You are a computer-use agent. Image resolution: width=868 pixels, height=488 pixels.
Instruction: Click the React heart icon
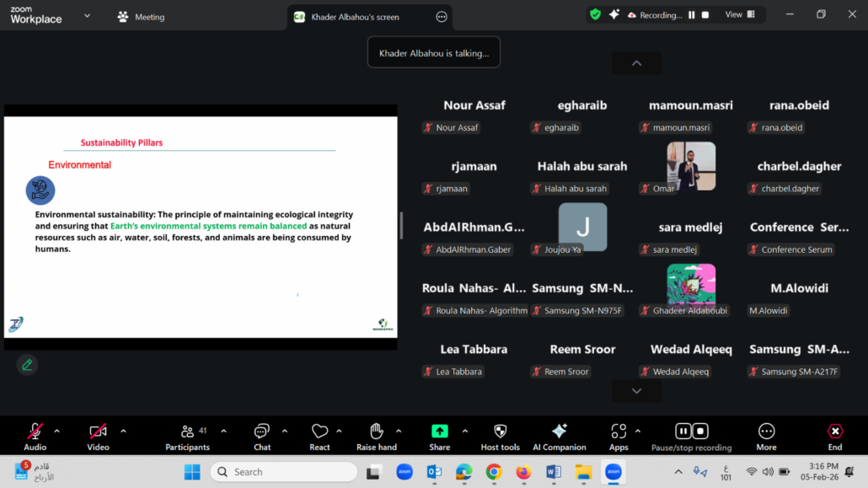[319, 432]
